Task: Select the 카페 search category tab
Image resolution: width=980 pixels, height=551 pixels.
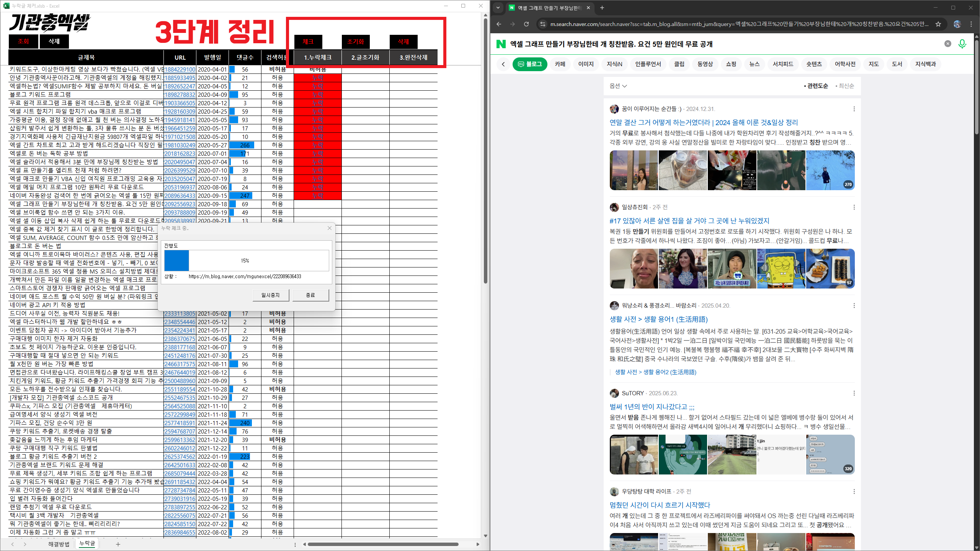Action: click(560, 64)
